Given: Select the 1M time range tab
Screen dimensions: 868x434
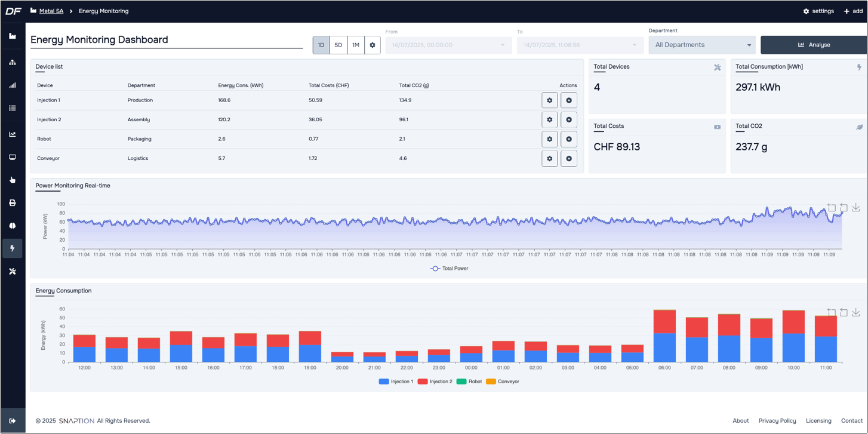Looking at the screenshot, I should click(x=355, y=45).
